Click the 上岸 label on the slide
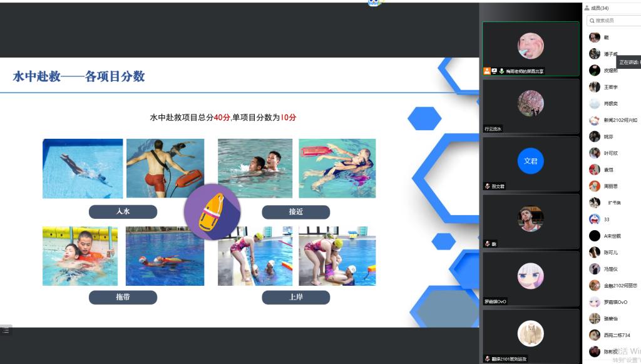The width and height of the screenshot is (641, 364). 295,297
